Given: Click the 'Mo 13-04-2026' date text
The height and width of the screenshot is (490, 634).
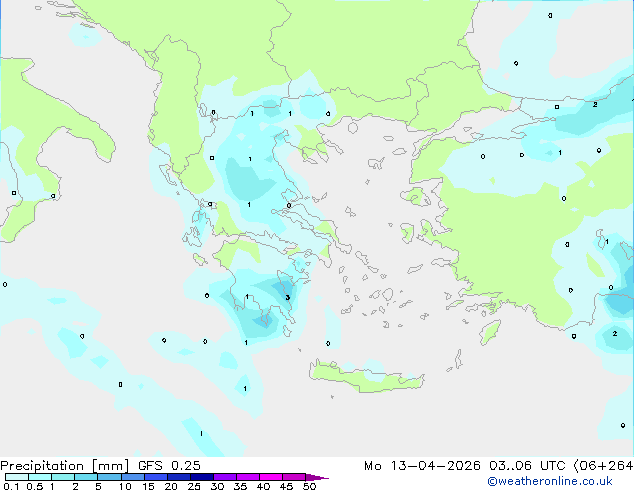Looking at the screenshot, I should pyautogui.click(x=422, y=466).
